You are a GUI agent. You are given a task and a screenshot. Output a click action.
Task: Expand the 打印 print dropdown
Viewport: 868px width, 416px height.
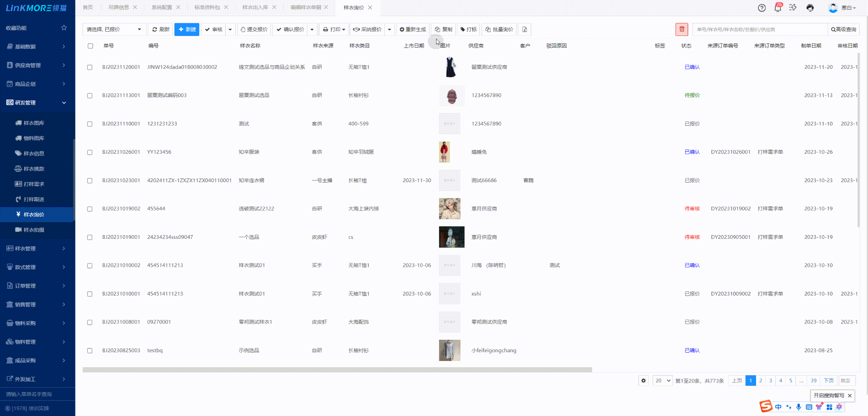tap(334, 30)
